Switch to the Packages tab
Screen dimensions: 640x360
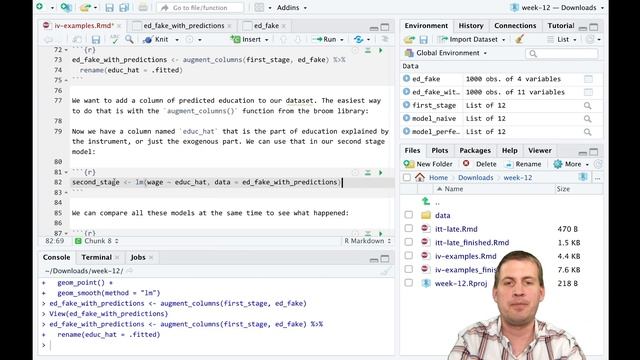pyautogui.click(x=475, y=151)
